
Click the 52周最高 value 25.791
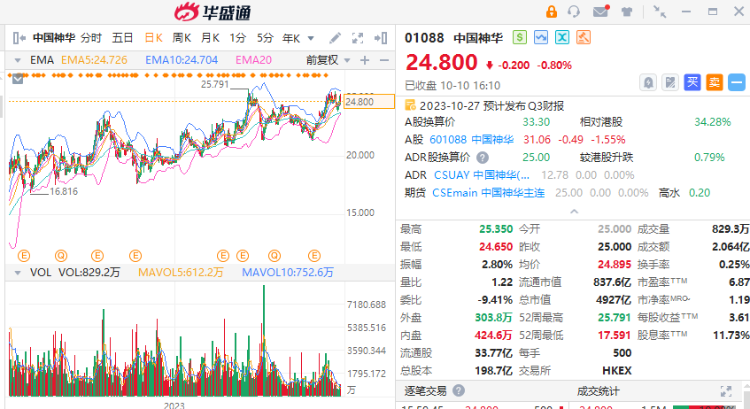615,318
